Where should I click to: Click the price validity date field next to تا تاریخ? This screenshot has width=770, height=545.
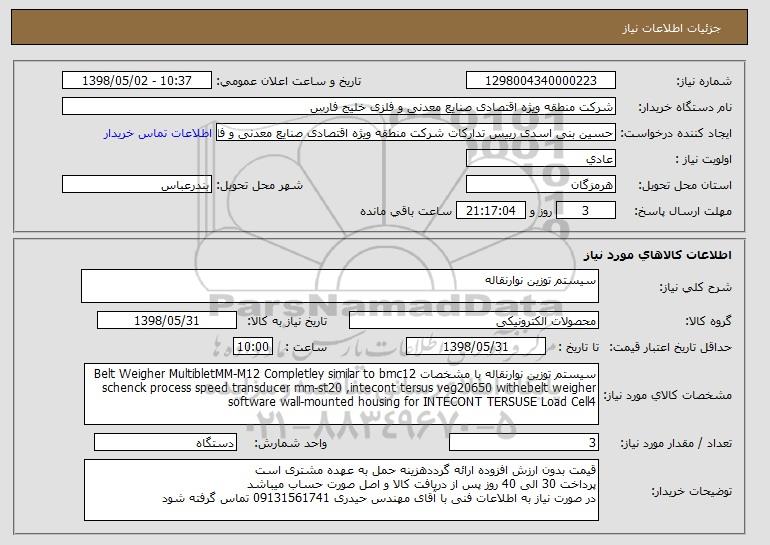[x=476, y=347]
